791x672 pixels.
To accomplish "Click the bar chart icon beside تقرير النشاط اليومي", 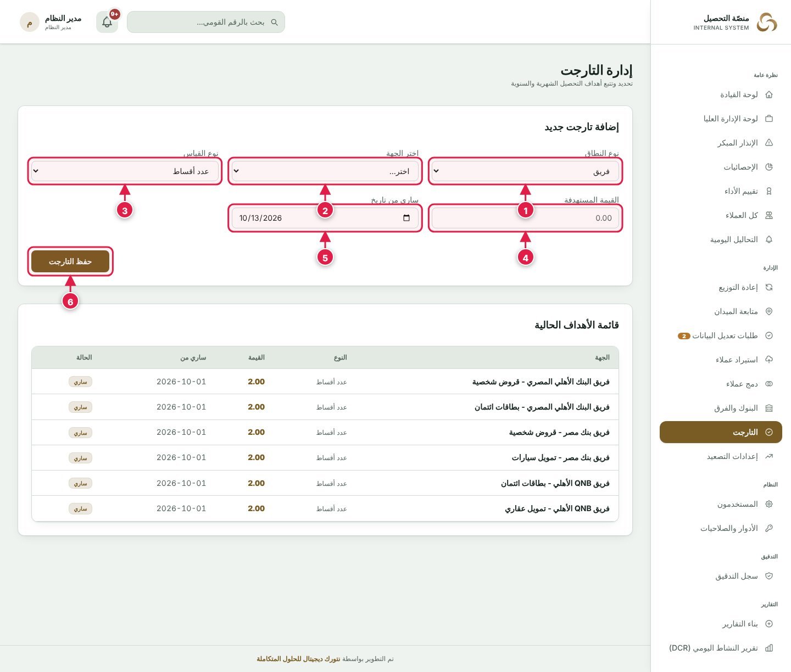I will coord(769,648).
